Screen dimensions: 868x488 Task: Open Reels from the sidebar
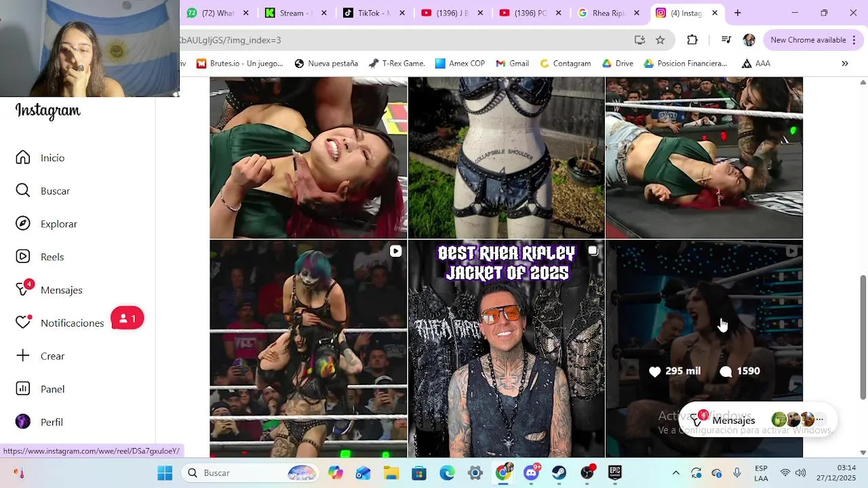(x=23, y=257)
